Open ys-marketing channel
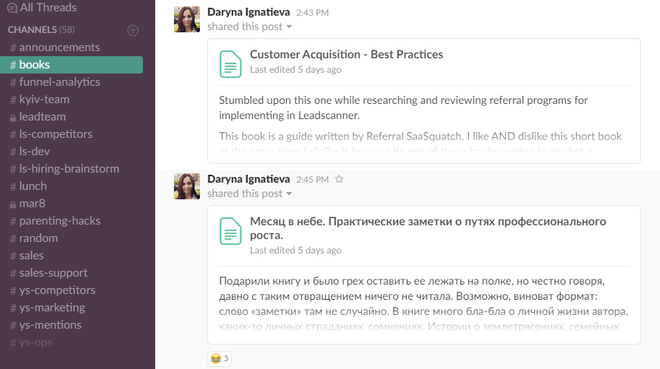Screen dimensions: 660x369 click(x=48, y=308)
